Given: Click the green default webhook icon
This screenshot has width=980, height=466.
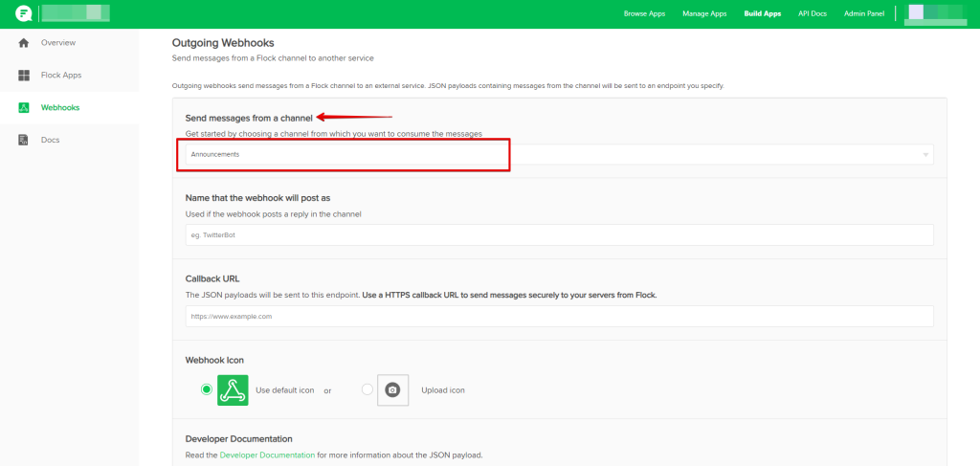Looking at the screenshot, I should tap(233, 390).
